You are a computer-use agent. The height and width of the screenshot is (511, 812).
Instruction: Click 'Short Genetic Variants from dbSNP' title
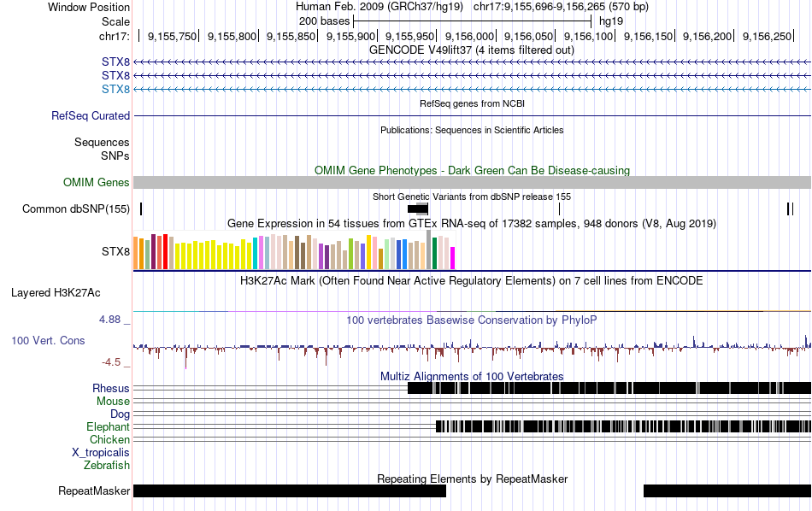(x=472, y=197)
